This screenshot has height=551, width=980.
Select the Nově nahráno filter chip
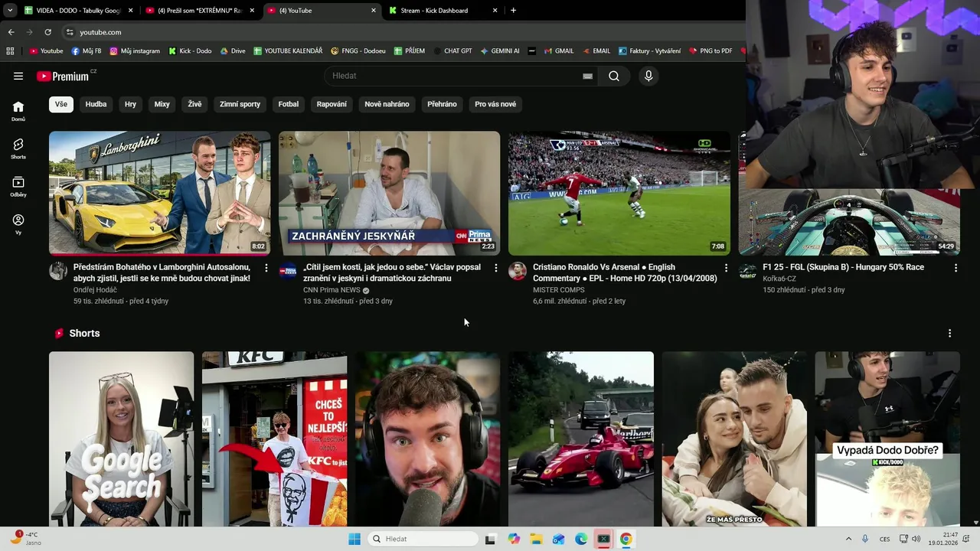(387, 104)
